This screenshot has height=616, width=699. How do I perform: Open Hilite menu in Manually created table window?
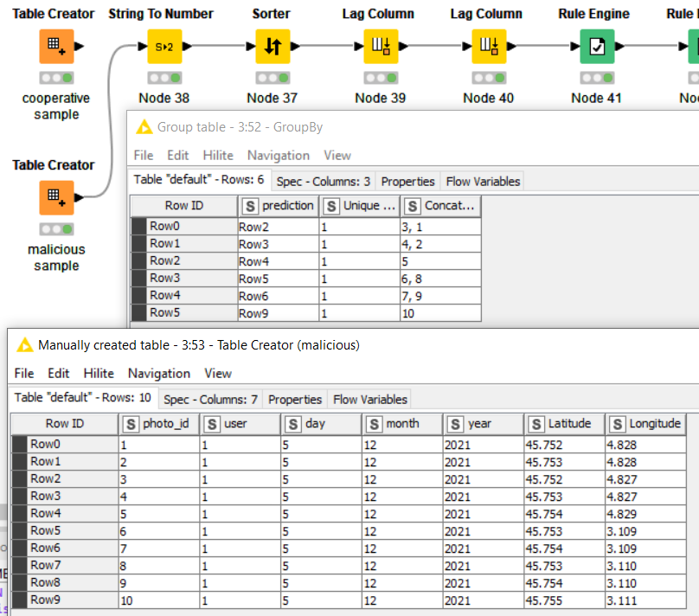(x=99, y=374)
